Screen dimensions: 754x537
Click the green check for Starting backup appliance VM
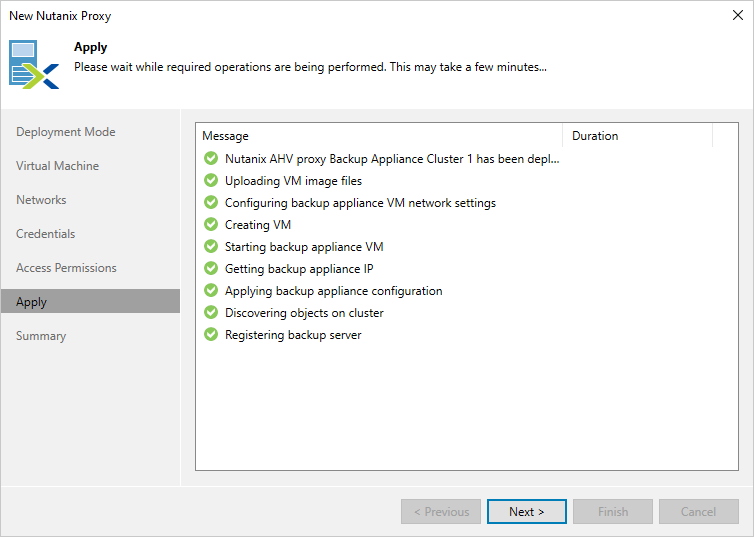coord(211,247)
